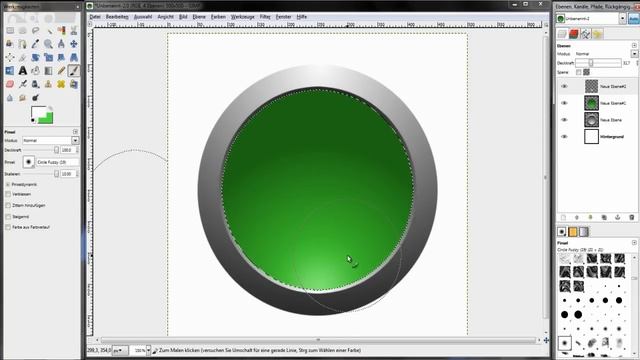Switch to the Patterns tab
This screenshot has height=360, width=640.
[x=573, y=232]
